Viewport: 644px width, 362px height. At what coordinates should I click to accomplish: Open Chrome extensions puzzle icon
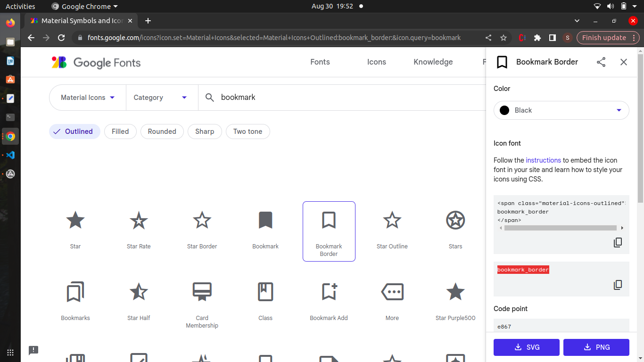click(x=537, y=38)
